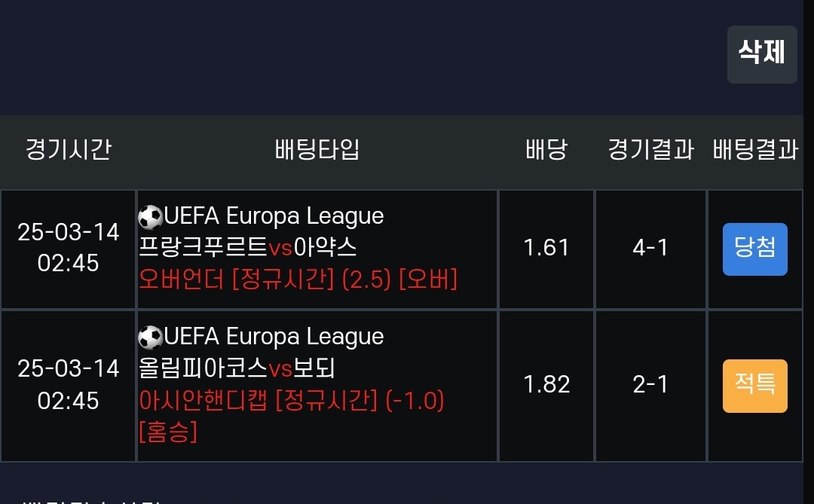Click the 적특 (special) result badge
This screenshot has width=814, height=504.
(754, 386)
